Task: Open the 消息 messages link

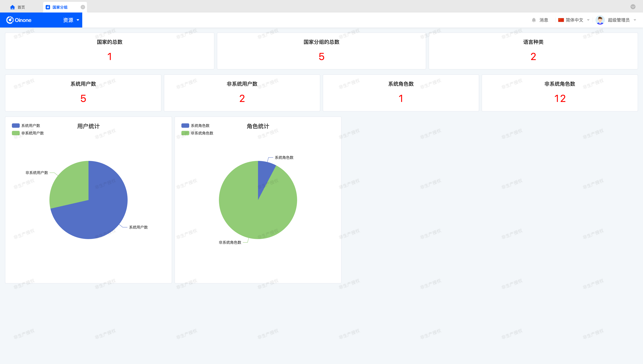Action: click(x=544, y=20)
